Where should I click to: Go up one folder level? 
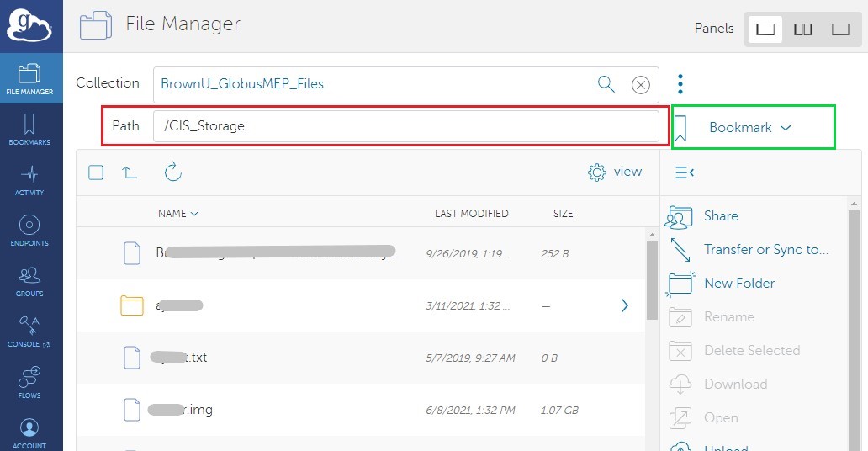coord(130,172)
